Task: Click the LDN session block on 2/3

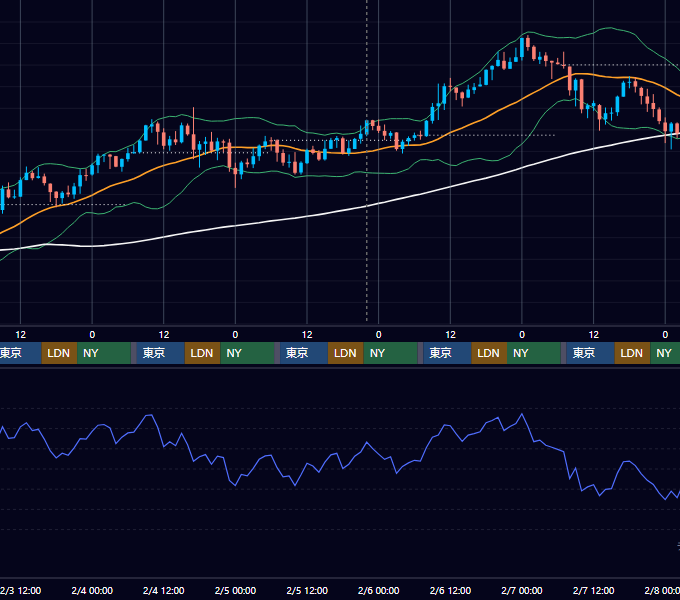Action: [59, 353]
